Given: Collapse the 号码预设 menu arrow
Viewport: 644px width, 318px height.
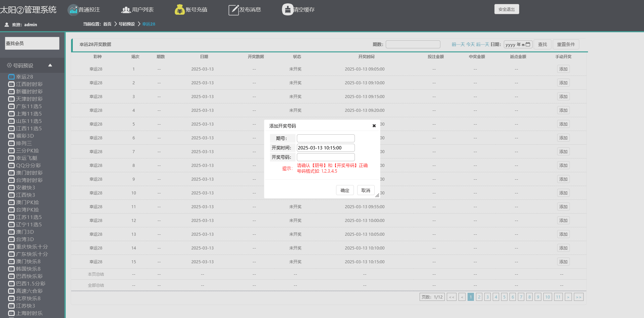Looking at the screenshot, I should pyautogui.click(x=50, y=65).
